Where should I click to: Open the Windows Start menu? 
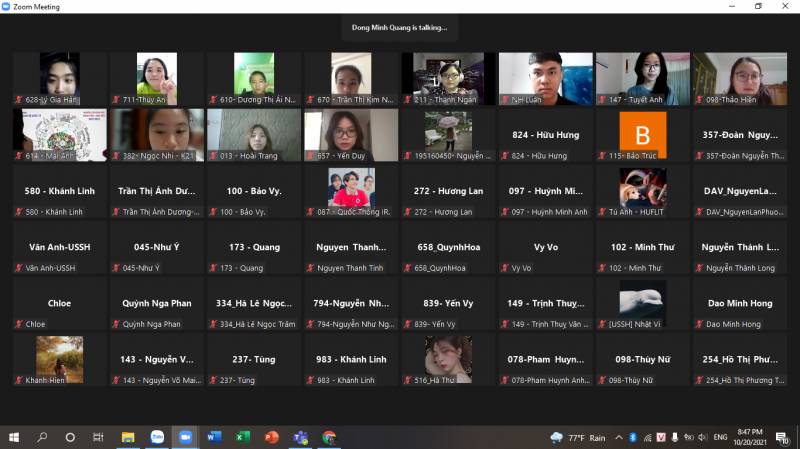tap(14, 437)
